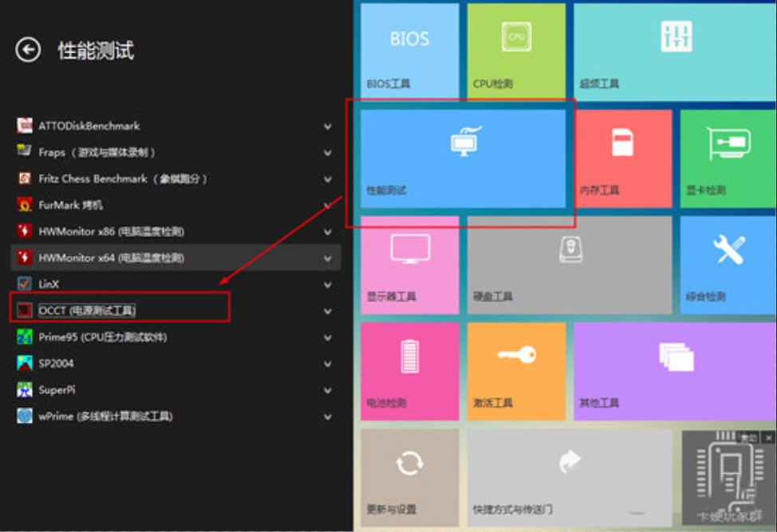Image resolution: width=777 pixels, height=532 pixels.
Task: Click the wPrime app icon
Action: 24,416
